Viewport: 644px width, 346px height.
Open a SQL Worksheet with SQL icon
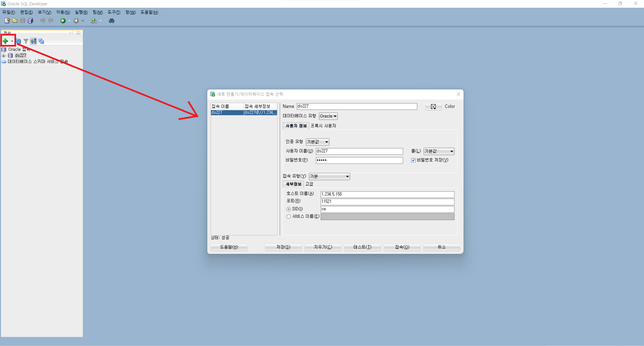pyautogui.click(x=94, y=21)
